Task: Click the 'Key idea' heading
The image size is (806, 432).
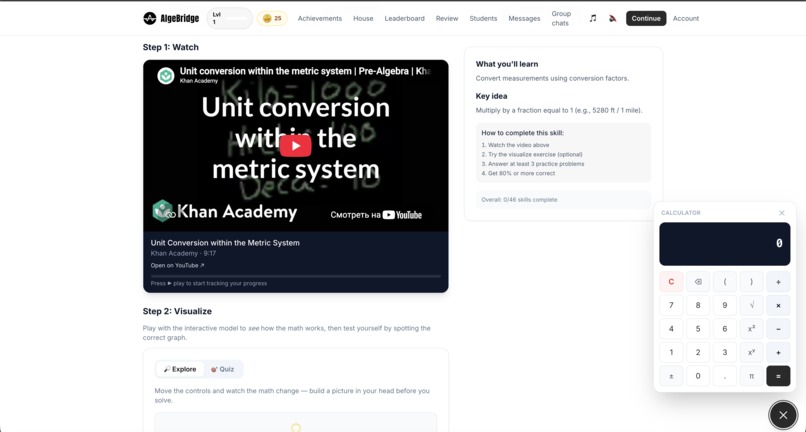Action: 491,96
